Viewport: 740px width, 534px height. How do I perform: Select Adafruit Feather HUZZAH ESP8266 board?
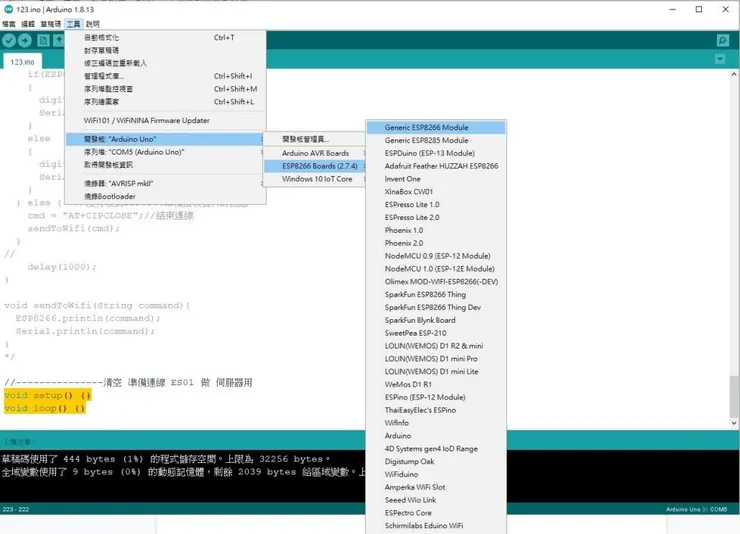point(436,166)
